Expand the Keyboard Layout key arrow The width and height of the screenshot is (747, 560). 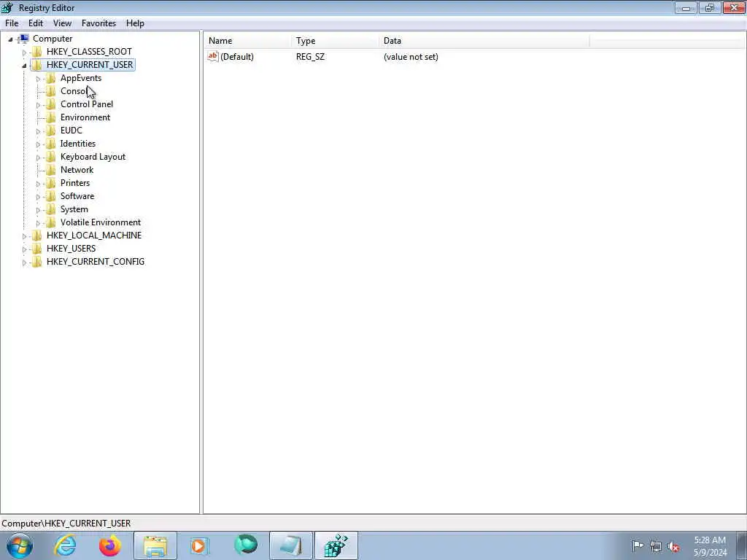[x=38, y=157]
